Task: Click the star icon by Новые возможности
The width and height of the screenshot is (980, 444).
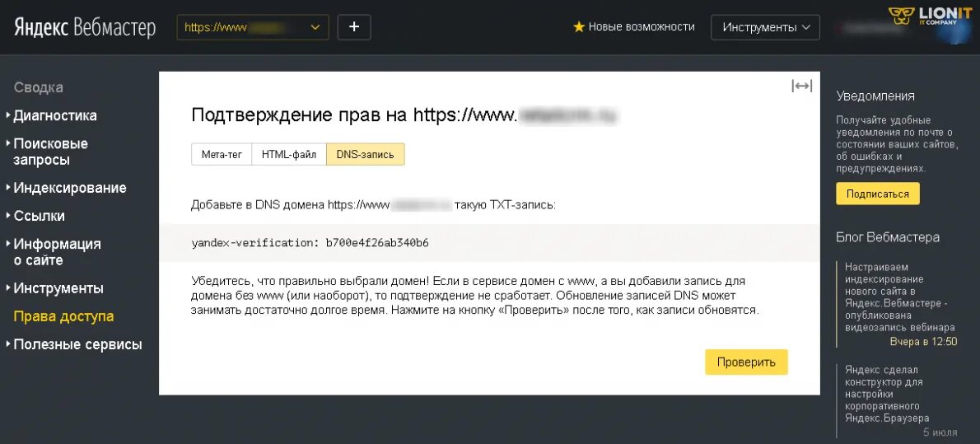Action: 579,27
